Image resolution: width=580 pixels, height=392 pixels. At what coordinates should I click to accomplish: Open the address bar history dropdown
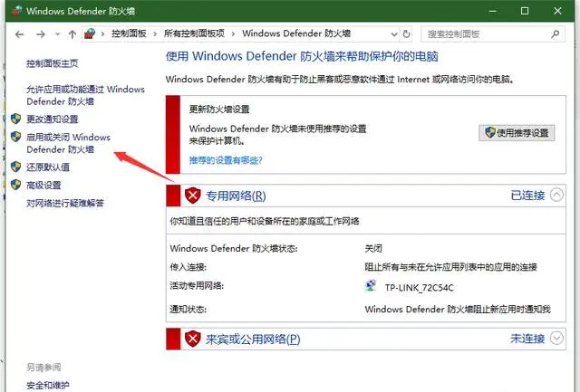(x=394, y=34)
